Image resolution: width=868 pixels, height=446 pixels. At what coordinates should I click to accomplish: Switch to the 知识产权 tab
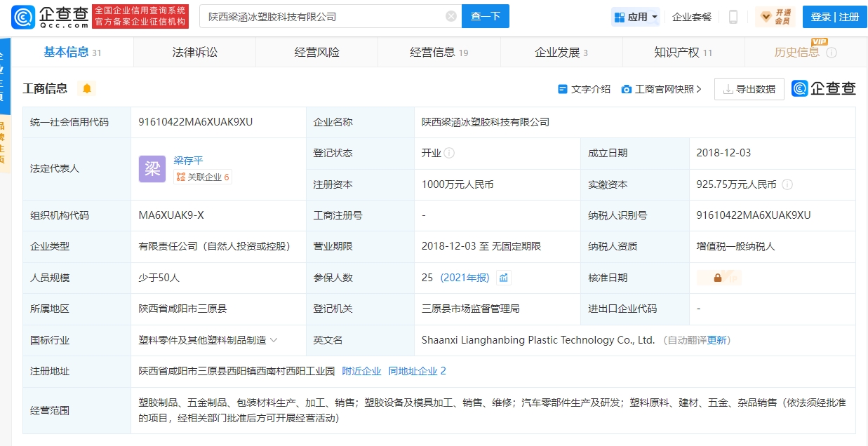[x=677, y=53]
